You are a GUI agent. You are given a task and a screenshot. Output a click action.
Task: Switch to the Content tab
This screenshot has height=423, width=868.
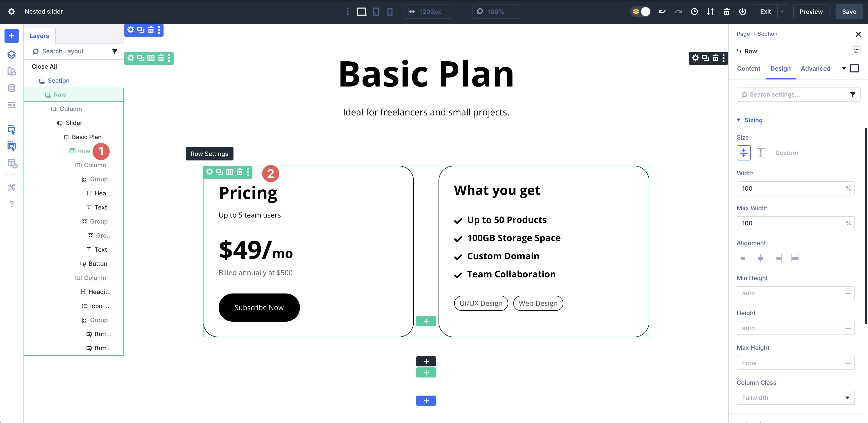(748, 69)
